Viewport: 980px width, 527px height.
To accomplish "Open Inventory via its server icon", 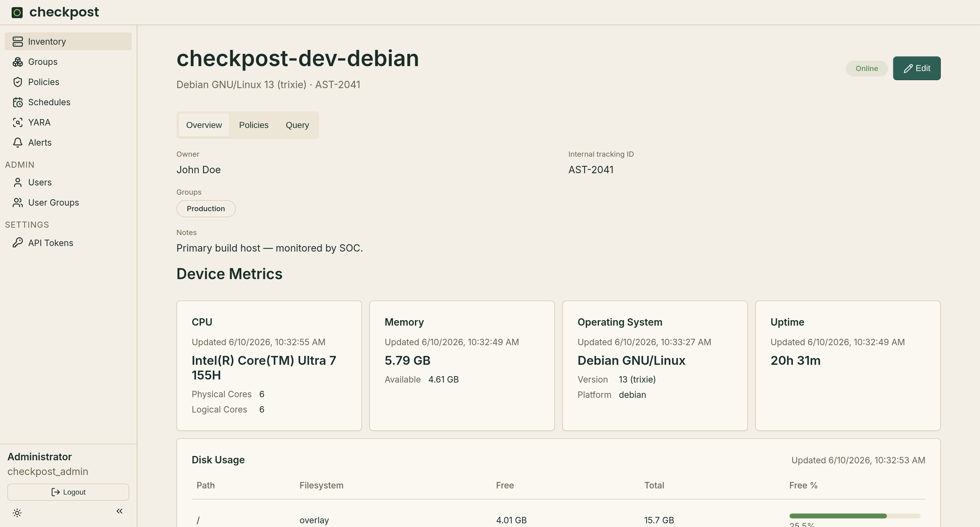I will (x=17, y=41).
